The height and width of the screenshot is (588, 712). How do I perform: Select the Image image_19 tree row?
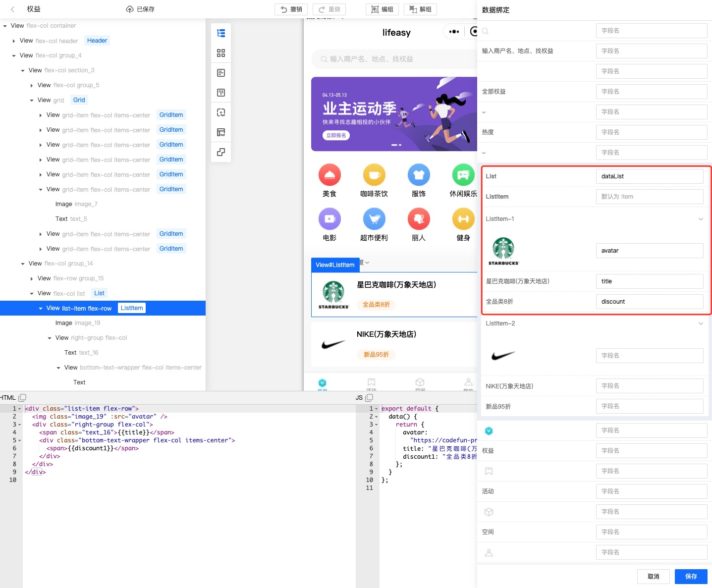click(x=103, y=323)
